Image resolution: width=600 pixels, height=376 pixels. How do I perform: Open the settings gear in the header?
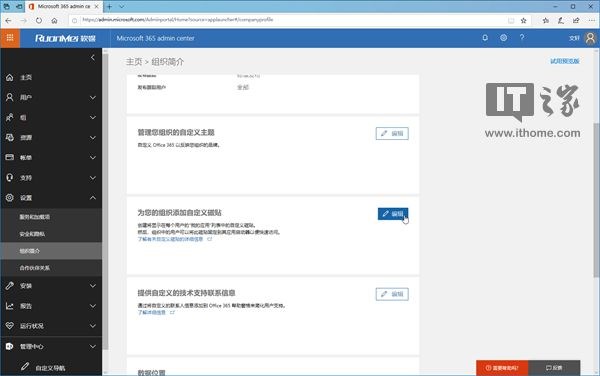(504, 38)
